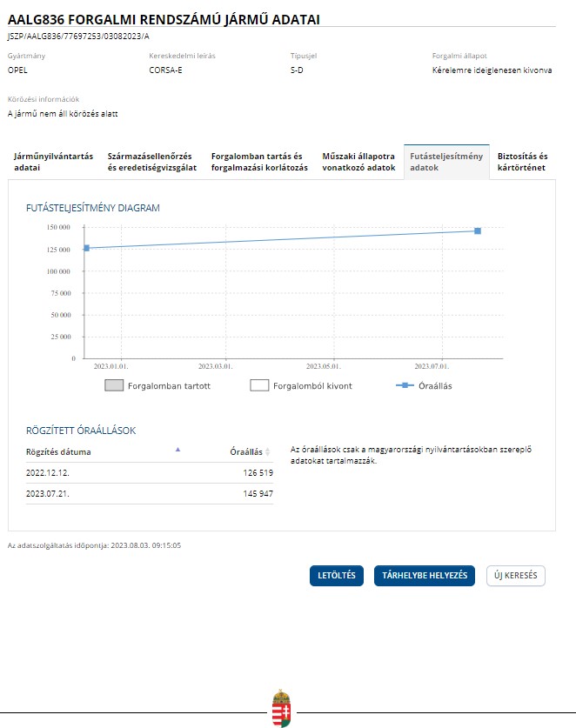Click the 2022.12.12. date cell
Viewport: 576px width, 728px height.
click(47, 472)
